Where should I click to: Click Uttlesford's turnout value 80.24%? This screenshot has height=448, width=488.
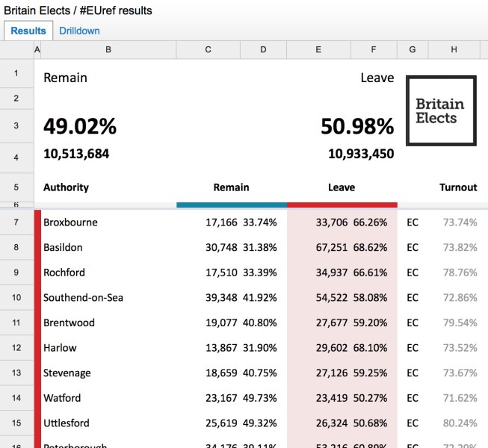[x=460, y=423]
